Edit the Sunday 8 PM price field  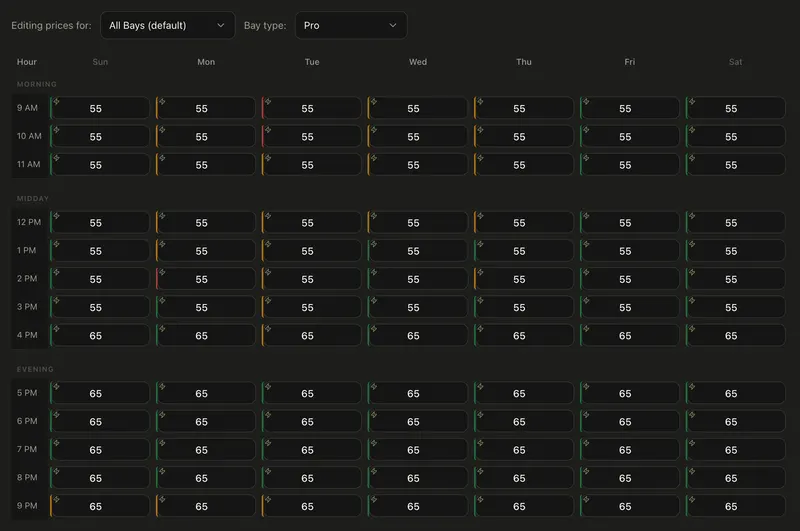(99, 478)
